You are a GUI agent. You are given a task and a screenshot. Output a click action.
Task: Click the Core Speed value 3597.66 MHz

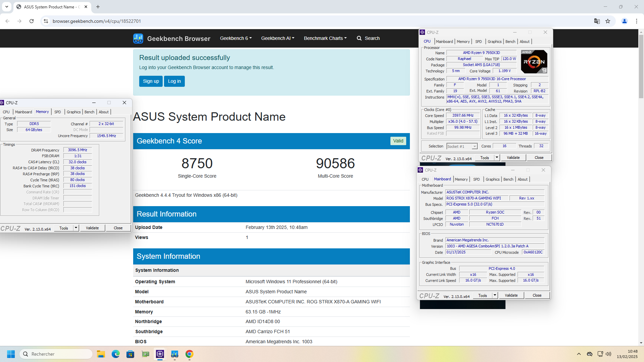pos(463,115)
